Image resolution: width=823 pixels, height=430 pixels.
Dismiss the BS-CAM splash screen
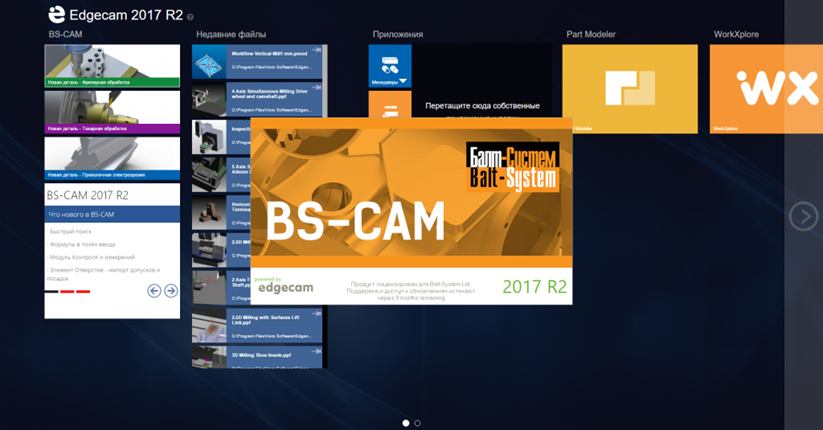click(x=412, y=211)
